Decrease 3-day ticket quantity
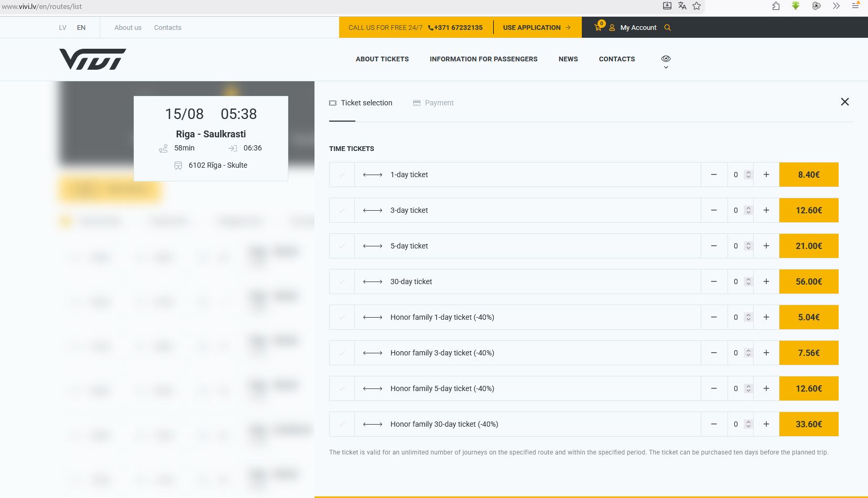The image size is (868, 498). pos(714,210)
